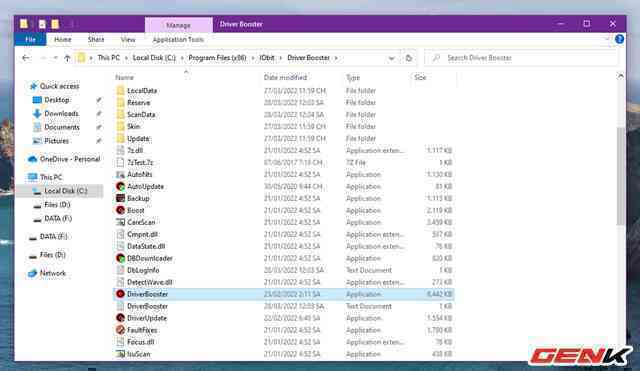
Task: Click the 7zTest.7z file icon
Action: (120, 162)
